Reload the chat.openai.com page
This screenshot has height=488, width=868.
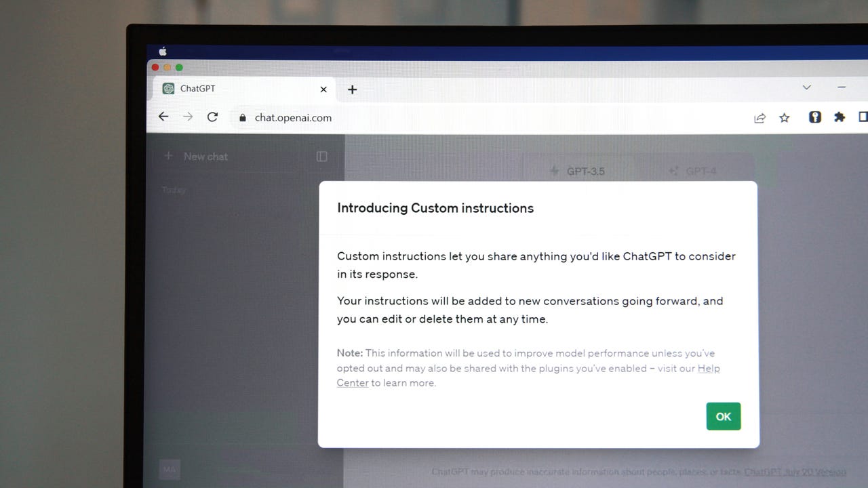click(212, 117)
